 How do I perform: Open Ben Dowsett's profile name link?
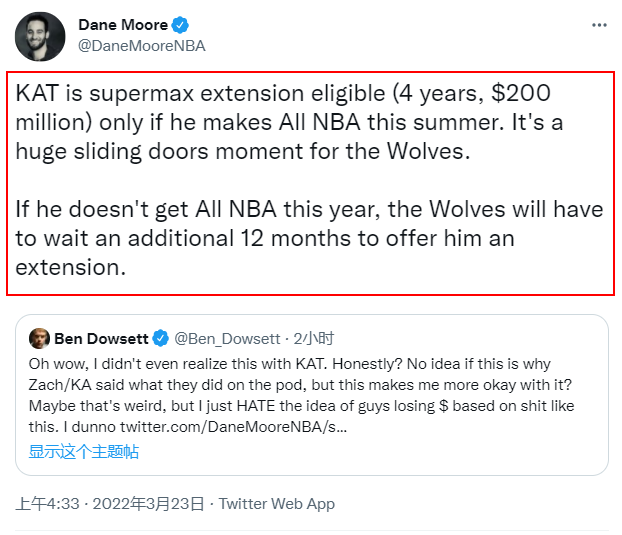(x=100, y=338)
